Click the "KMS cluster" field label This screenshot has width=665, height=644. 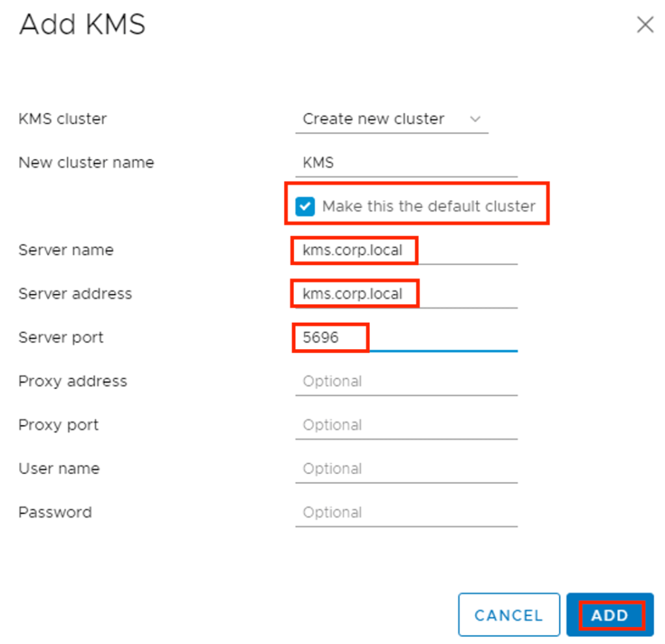tap(63, 119)
